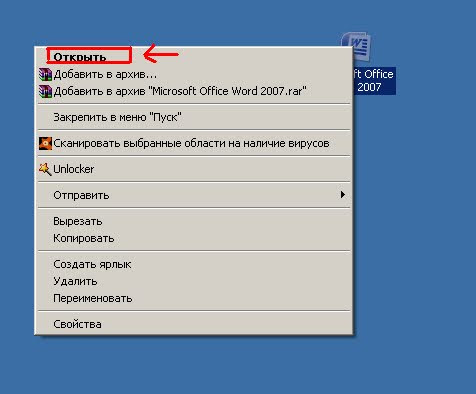
Task: Click WinRAR icon beside "Microsoft Office Word 2007.rar" entry
Action: coord(45,91)
